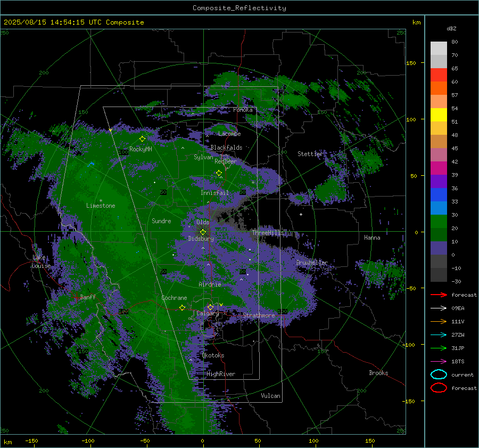The width and height of the screenshot is (479, 448).
Task: Click the Composite_Reflectivity title
Action: (239, 8)
